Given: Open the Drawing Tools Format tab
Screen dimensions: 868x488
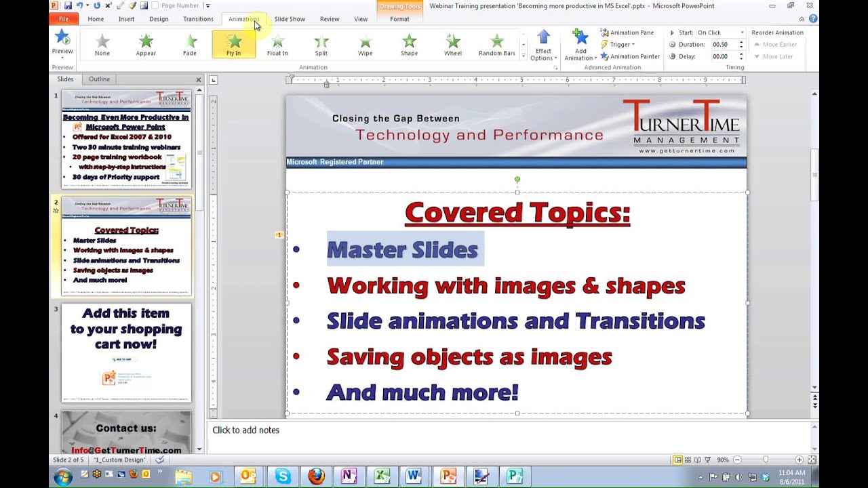Looking at the screenshot, I should pyautogui.click(x=399, y=19).
